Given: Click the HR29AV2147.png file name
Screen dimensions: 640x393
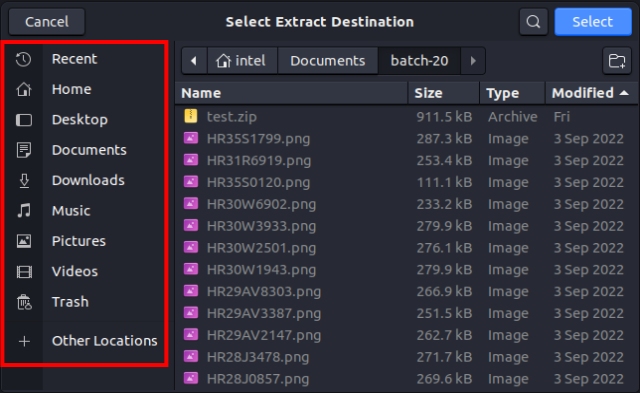Looking at the screenshot, I should (264, 335).
